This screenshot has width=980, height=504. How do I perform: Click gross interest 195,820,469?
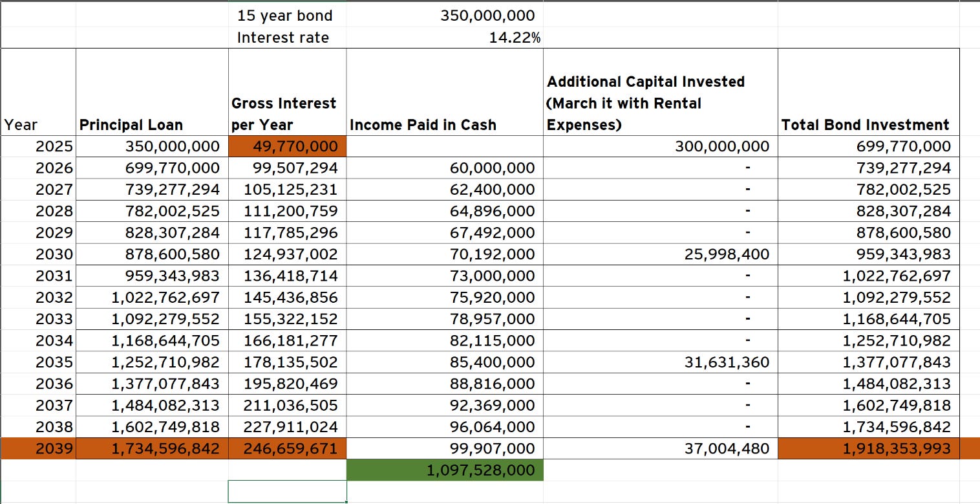[287, 384]
